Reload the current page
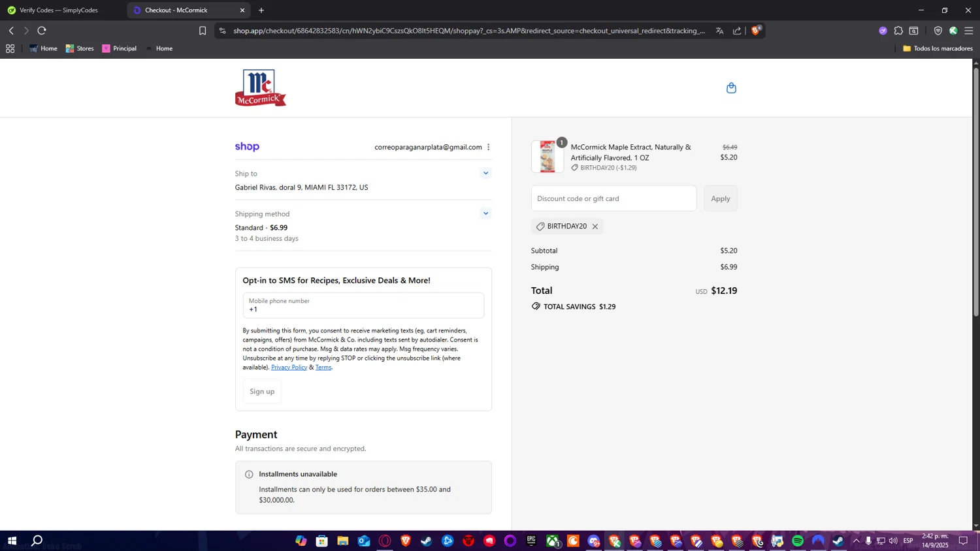The image size is (980, 551). point(42,31)
